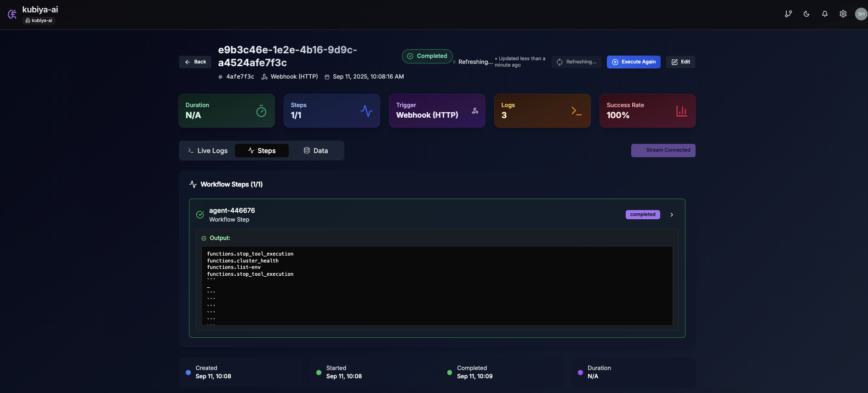Click the terminal prompt icon in Logs card
868x393 pixels.
pyautogui.click(x=577, y=111)
